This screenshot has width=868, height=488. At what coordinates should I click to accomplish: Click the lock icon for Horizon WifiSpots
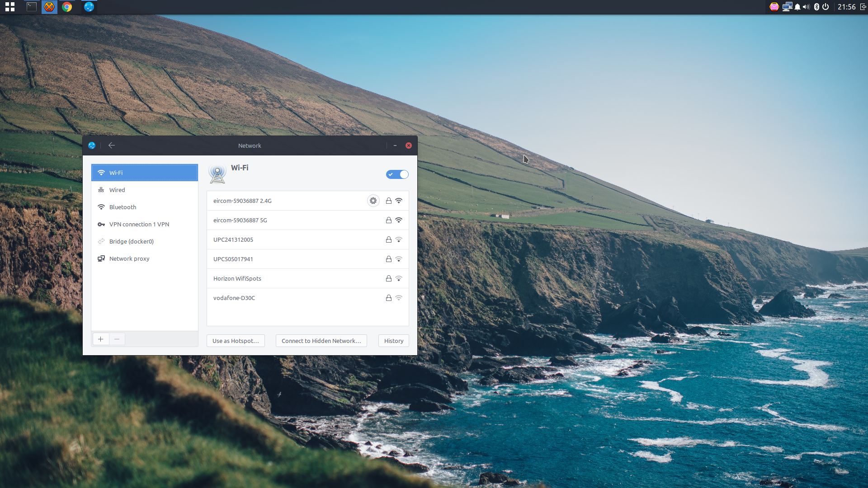(x=388, y=278)
